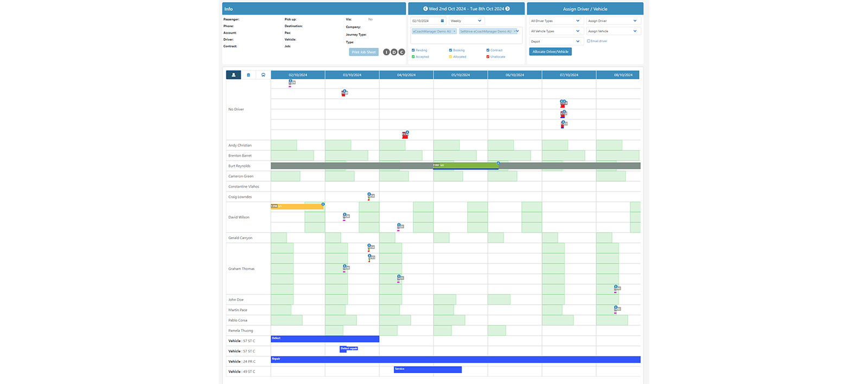The height and width of the screenshot is (384, 868).
Task: Click the blue Repair bar for vehicle 24 PR C
Action: tap(455, 360)
